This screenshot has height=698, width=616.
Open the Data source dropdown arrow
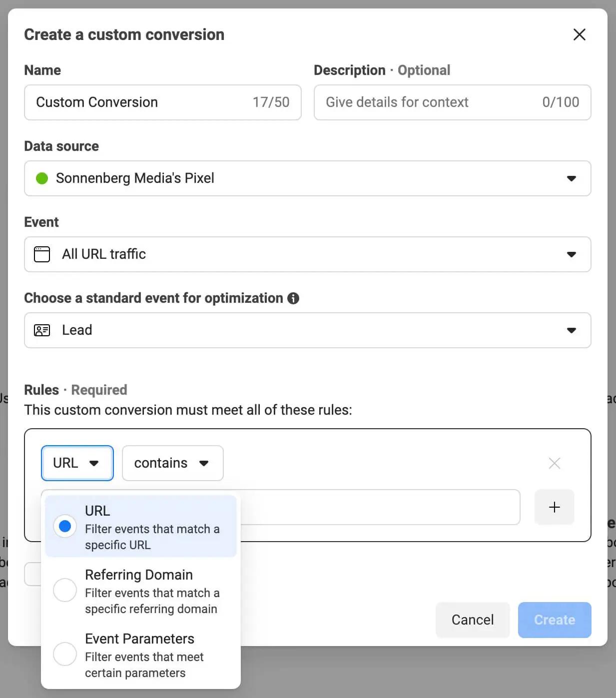572,178
